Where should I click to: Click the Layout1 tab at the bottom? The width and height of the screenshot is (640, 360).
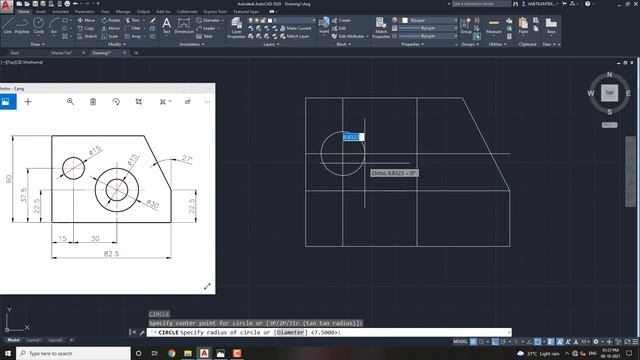33,340
